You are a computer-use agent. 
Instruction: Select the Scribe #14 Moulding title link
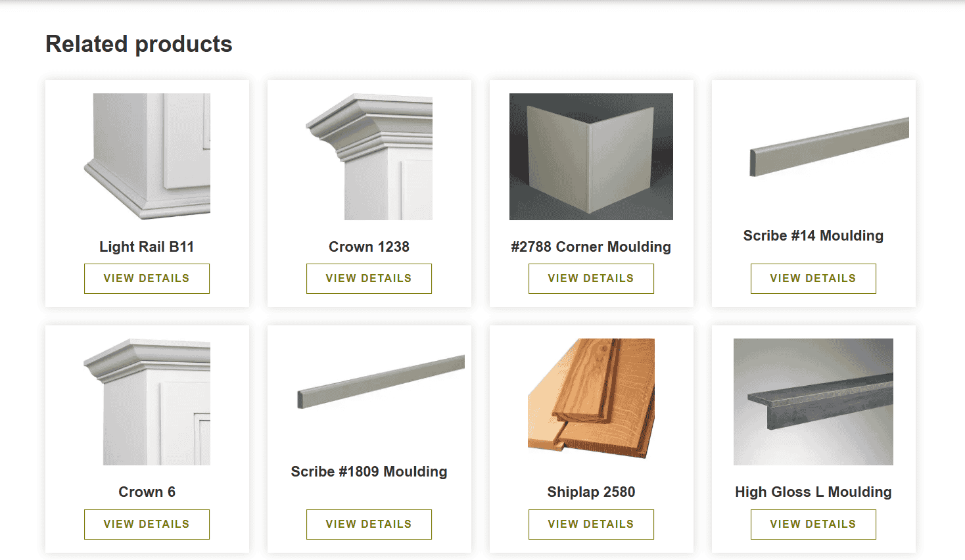click(813, 236)
